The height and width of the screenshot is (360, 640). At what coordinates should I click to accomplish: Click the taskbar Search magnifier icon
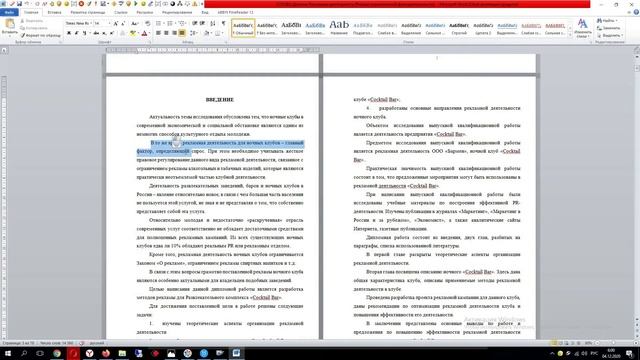click(x=24, y=353)
